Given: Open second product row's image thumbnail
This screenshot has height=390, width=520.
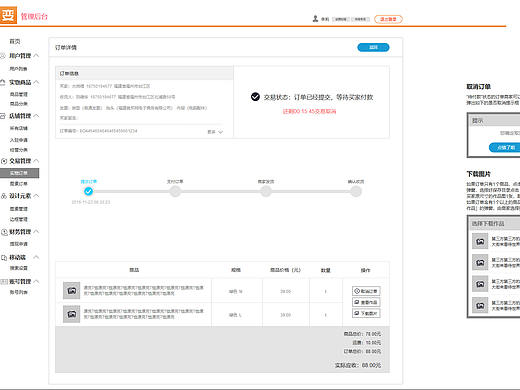Looking at the screenshot, I should pos(72,314).
